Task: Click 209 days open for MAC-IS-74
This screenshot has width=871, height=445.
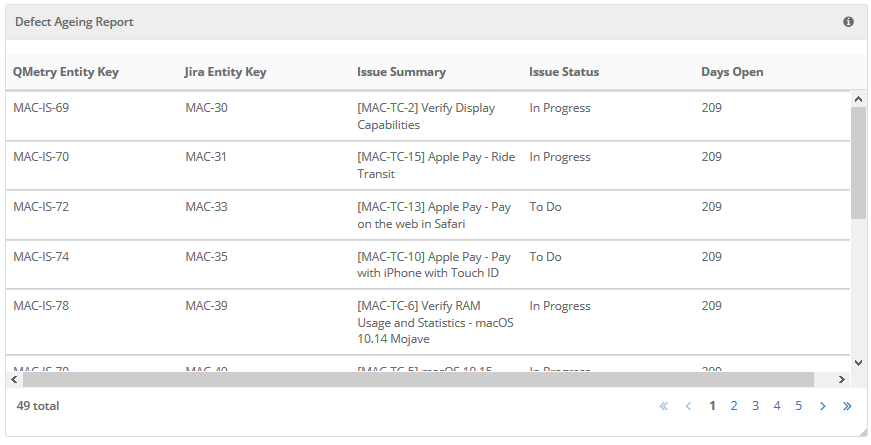Action: 712,257
